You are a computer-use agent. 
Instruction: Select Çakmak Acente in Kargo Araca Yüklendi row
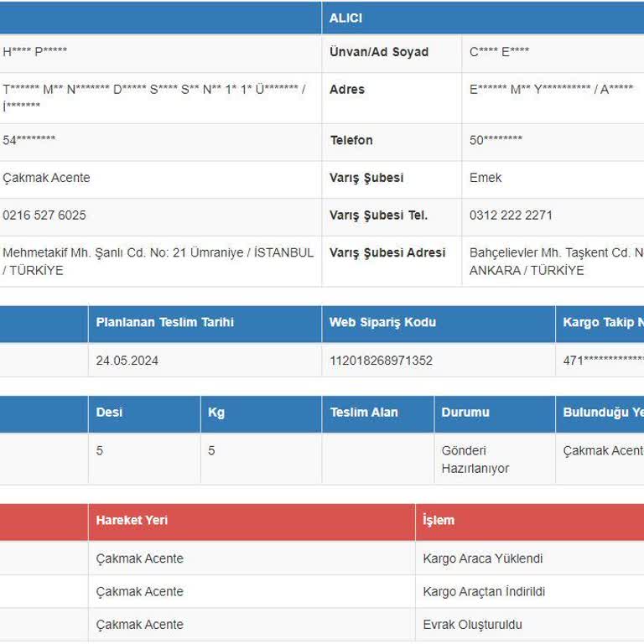click(140, 558)
